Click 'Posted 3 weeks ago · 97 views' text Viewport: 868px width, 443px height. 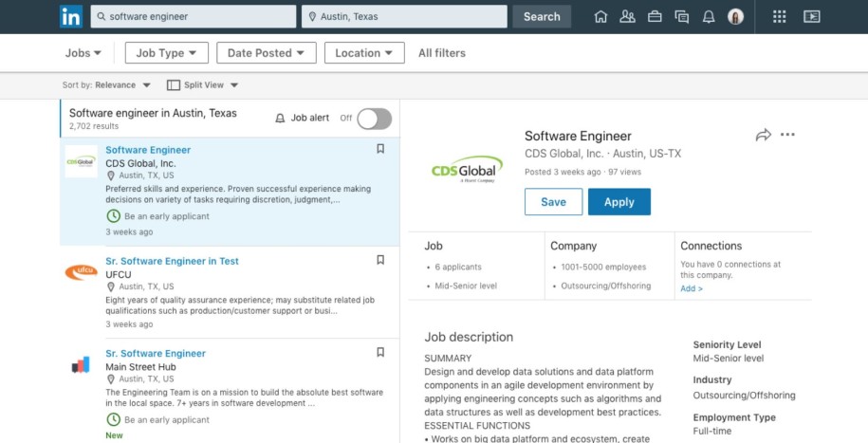pos(582,173)
